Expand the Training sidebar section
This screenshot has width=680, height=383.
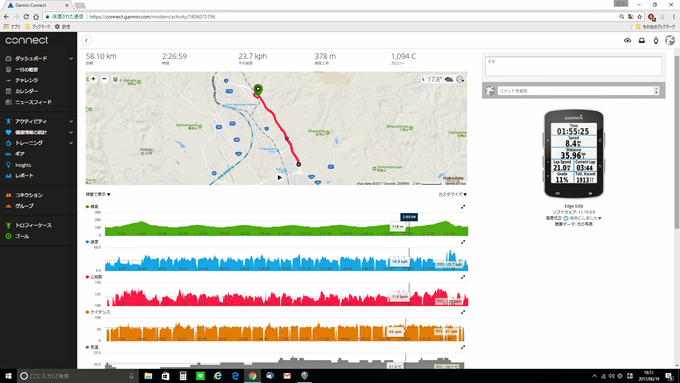pyautogui.click(x=71, y=143)
